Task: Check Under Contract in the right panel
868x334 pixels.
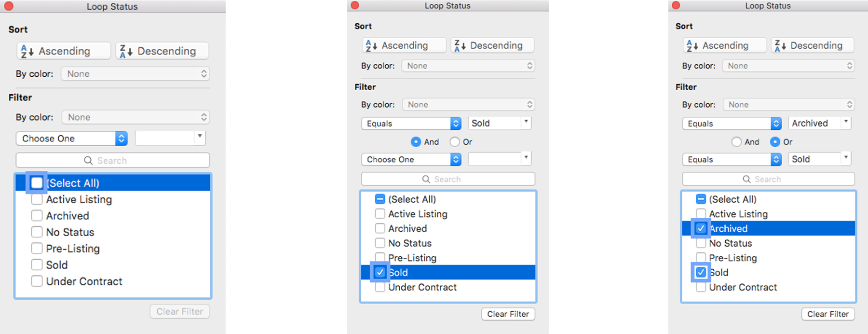Action: 701,287
